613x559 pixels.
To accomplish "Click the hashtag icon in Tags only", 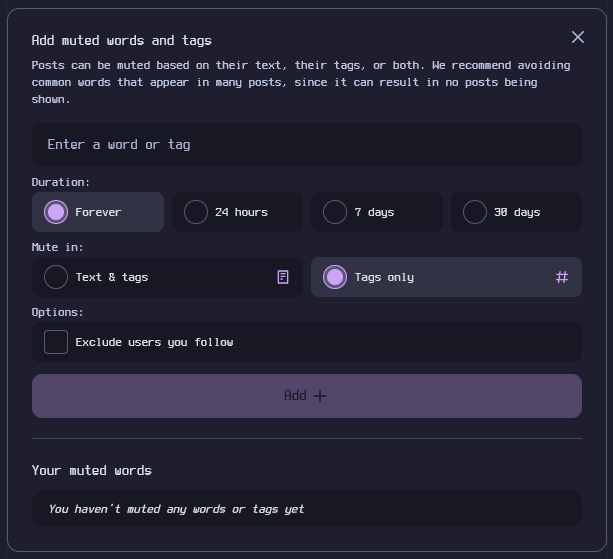I will (562, 277).
